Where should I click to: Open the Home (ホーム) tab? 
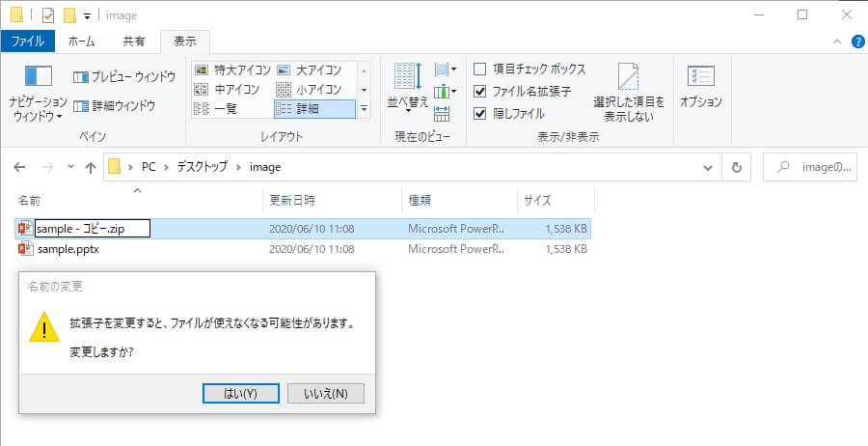[82, 42]
